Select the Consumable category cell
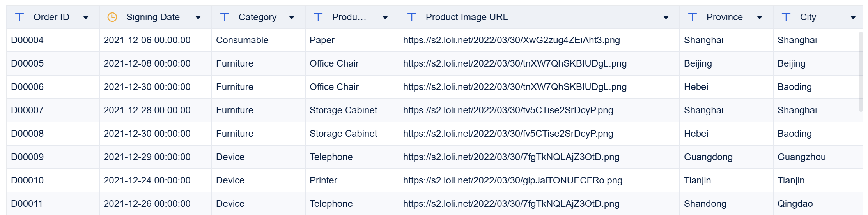The image size is (868, 215). pyautogui.click(x=242, y=40)
